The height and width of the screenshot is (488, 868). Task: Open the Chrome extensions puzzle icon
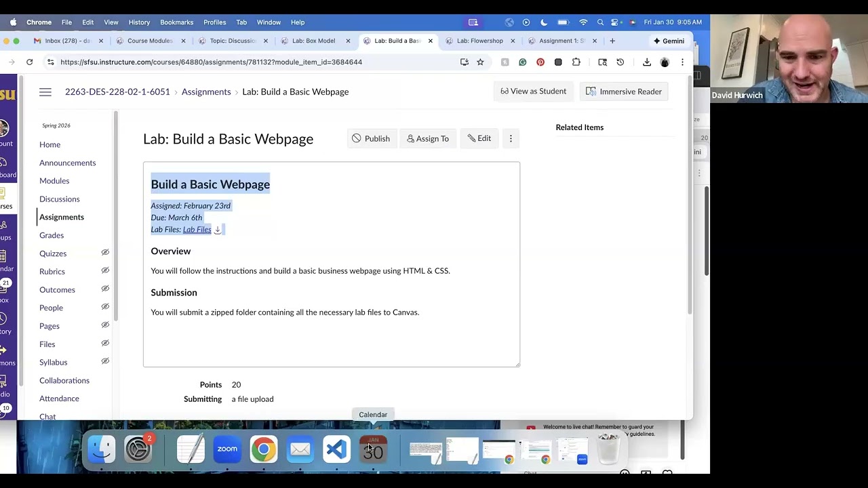tap(576, 62)
